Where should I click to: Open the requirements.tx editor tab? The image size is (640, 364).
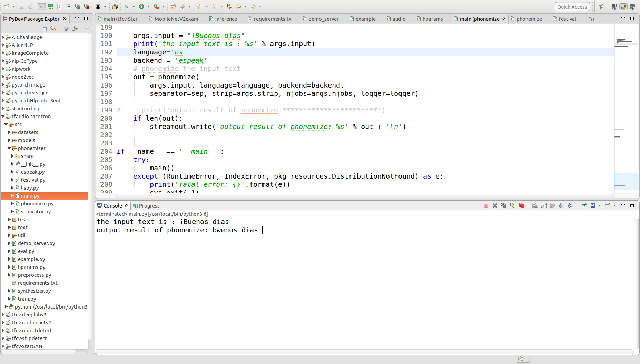pyautogui.click(x=269, y=19)
